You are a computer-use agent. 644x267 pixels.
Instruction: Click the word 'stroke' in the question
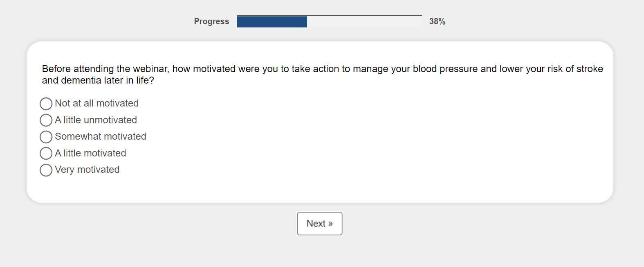point(589,69)
